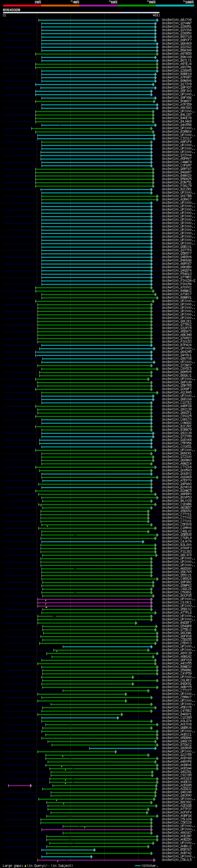This screenshot has width=197, height=868.
Task: Click hit label UniRef100_A1D469
Action: pyautogui.click(x=177, y=477)
